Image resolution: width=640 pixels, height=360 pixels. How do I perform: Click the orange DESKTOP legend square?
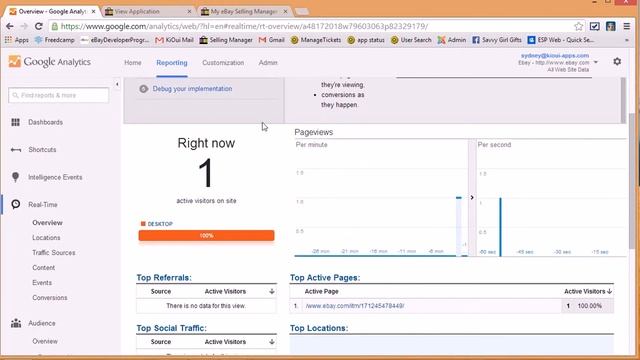[143, 224]
